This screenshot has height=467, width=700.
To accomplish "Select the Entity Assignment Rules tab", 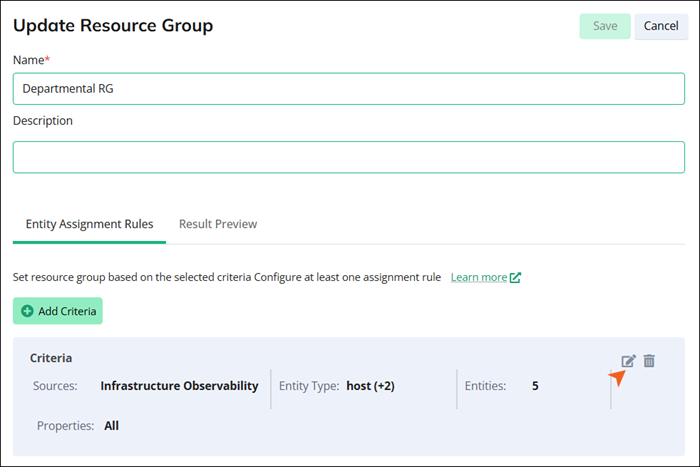I will pyautogui.click(x=89, y=224).
